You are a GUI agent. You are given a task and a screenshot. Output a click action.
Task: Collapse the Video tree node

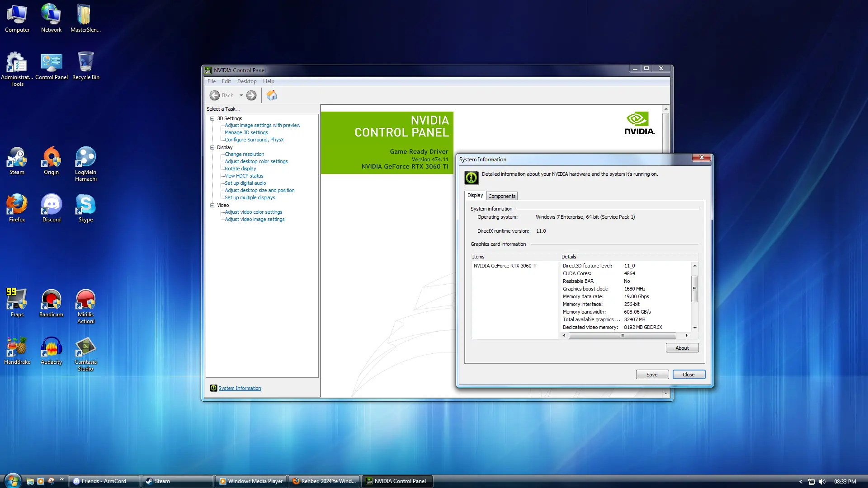tap(212, 205)
